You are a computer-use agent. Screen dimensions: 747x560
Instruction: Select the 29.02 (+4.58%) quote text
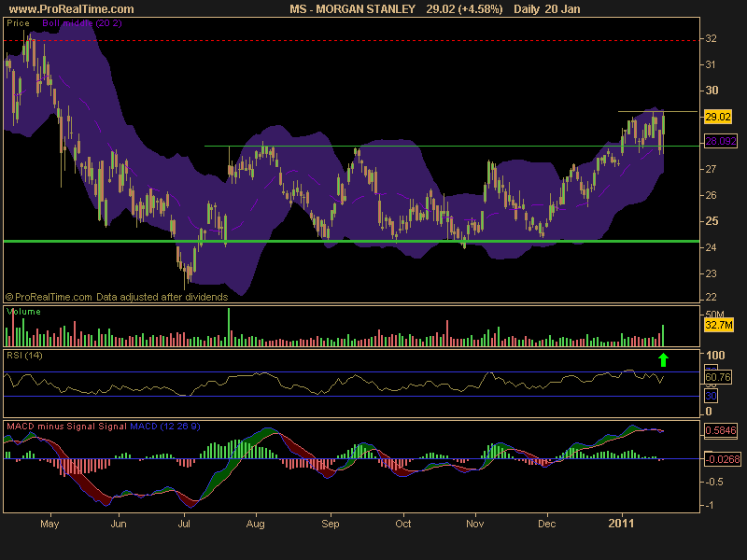tap(464, 9)
